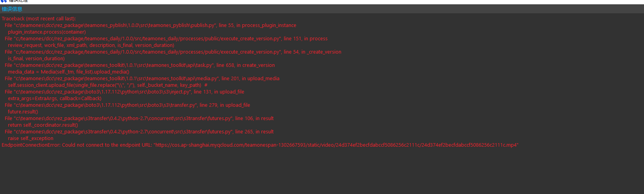Click the plugin_instance.process(container) code line
The height and width of the screenshot is (194, 644).
[x=47, y=32]
